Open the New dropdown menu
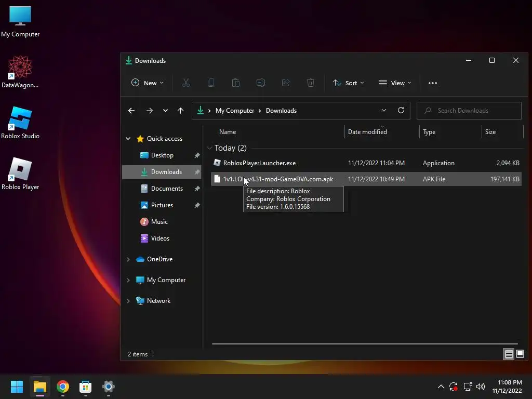This screenshot has height=399, width=532. (147, 83)
